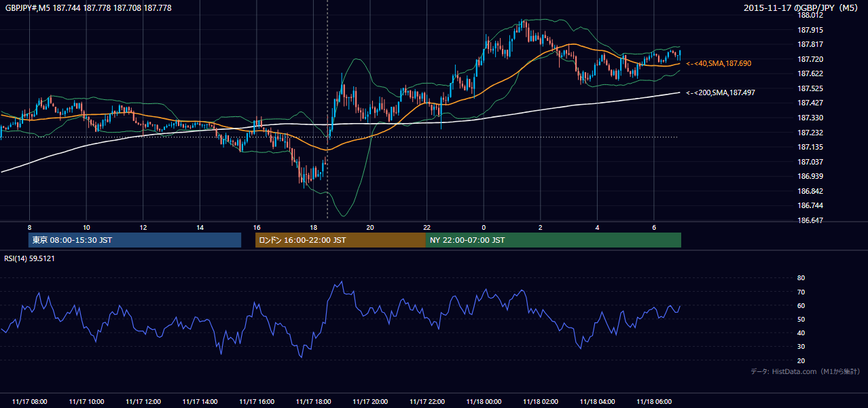This screenshot has width=868, height=408.
Task: Click the price chart hour label 16
Action: 257,227
